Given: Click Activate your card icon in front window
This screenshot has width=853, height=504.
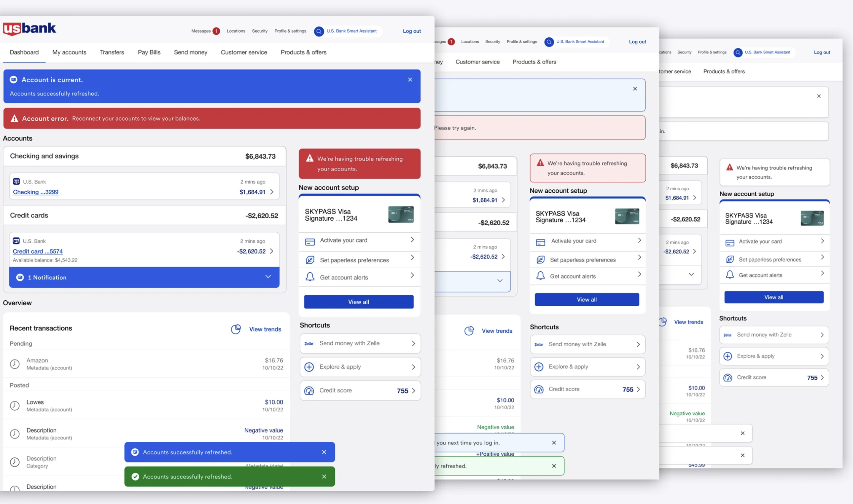Looking at the screenshot, I should (310, 241).
